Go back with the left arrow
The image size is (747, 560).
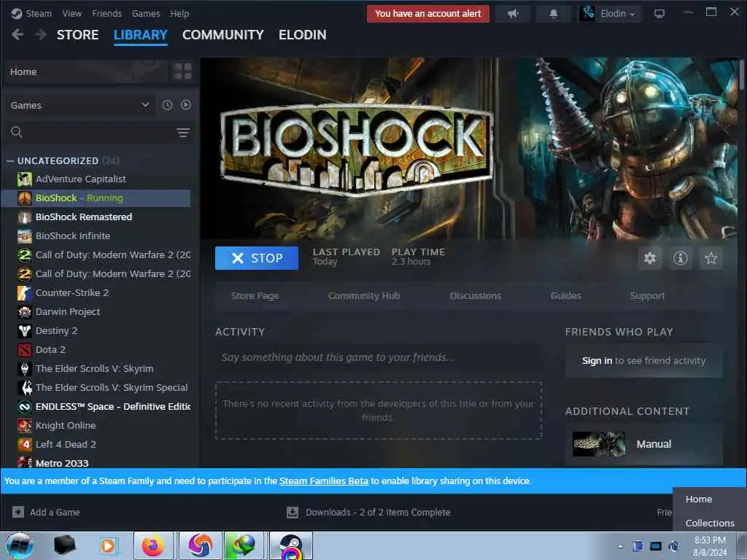[x=18, y=35]
